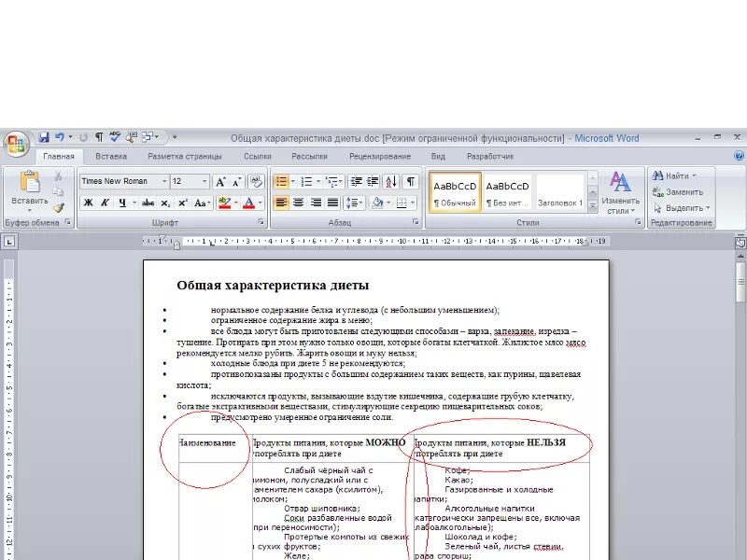Run the spelling check from the quick access toolbar
This screenshot has height=560, width=747.
tap(115, 137)
